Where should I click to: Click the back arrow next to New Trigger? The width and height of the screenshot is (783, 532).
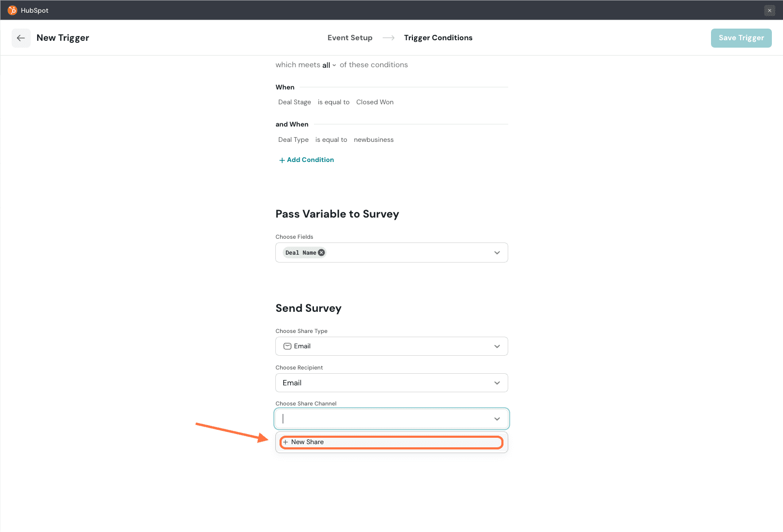[21, 38]
